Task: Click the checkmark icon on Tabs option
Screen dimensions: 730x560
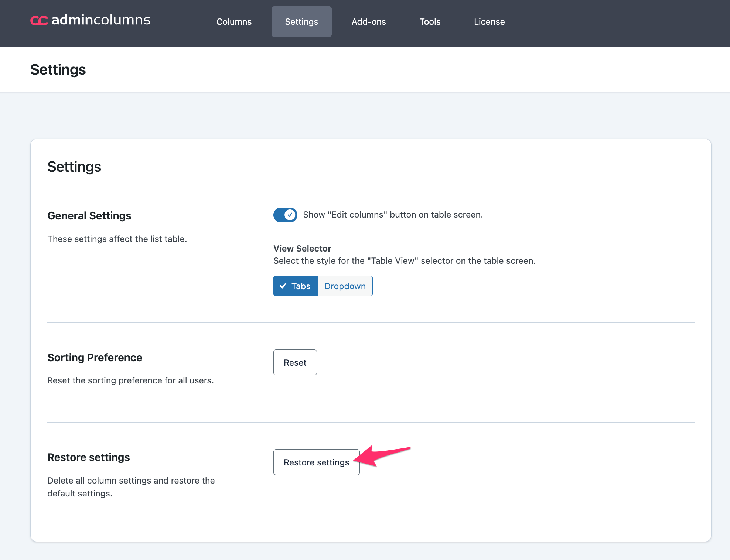Action: [x=283, y=286]
